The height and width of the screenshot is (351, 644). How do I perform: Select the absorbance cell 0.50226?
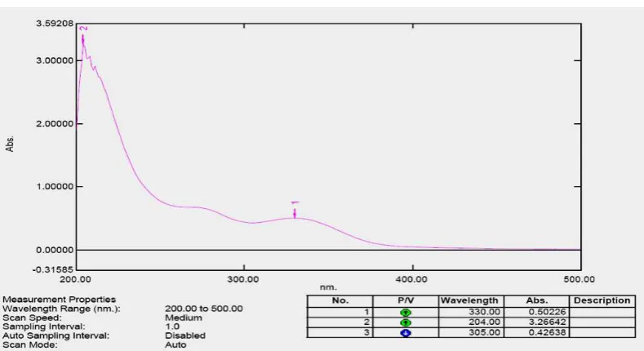click(536, 312)
